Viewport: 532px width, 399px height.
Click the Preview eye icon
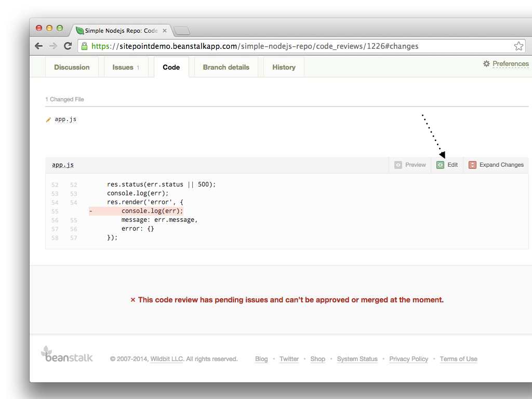[x=398, y=165]
